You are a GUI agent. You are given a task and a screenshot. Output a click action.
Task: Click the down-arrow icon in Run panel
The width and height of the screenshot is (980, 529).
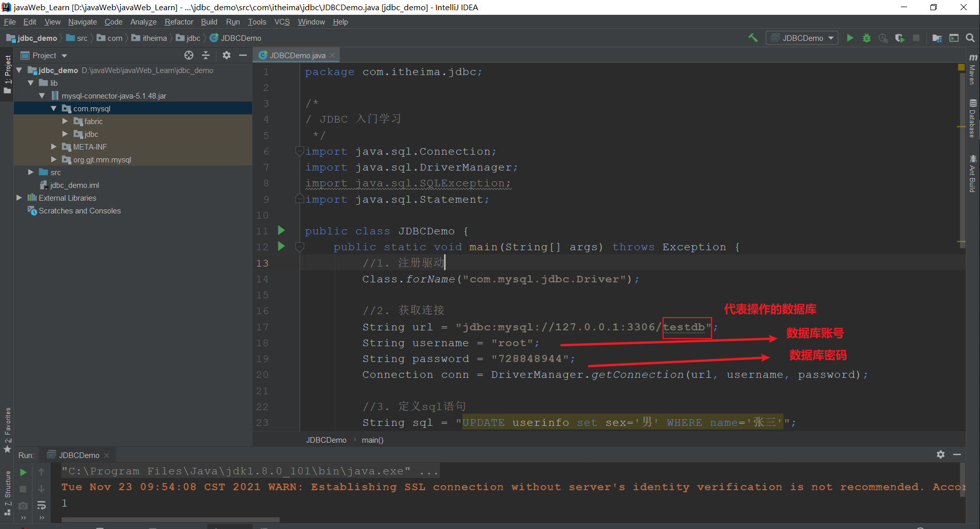(x=41, y=489)
